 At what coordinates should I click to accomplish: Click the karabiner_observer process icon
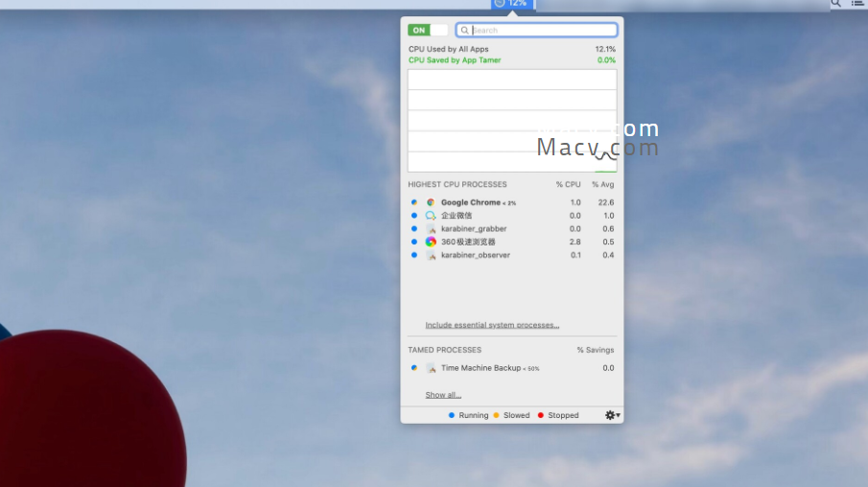click(x=431, y=255)
